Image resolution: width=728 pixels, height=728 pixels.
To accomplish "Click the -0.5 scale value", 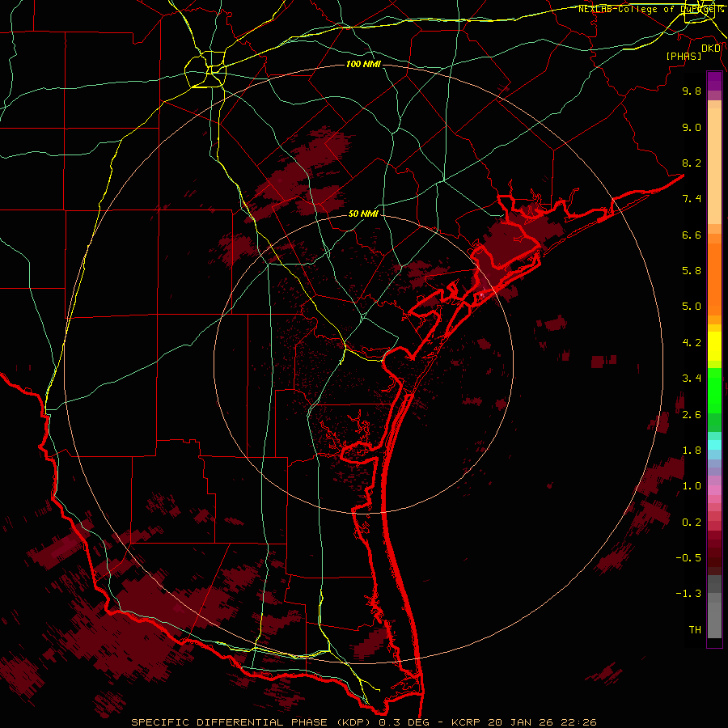I will pos(688,558).
